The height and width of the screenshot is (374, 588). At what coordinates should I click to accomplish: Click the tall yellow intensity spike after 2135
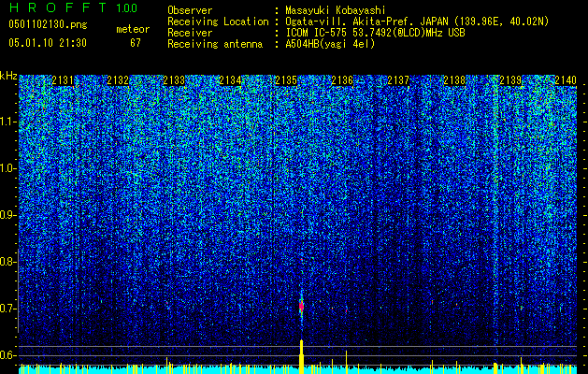point(301,356)
